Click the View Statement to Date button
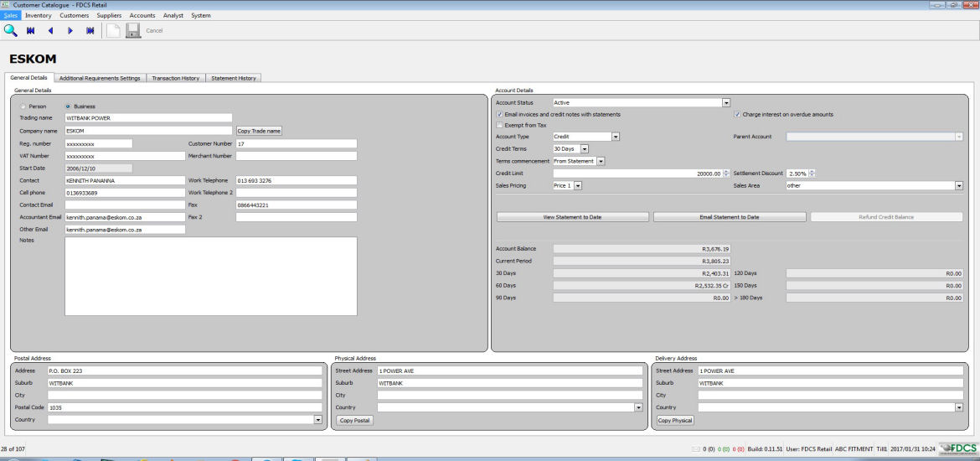 [x=572, y=217]
